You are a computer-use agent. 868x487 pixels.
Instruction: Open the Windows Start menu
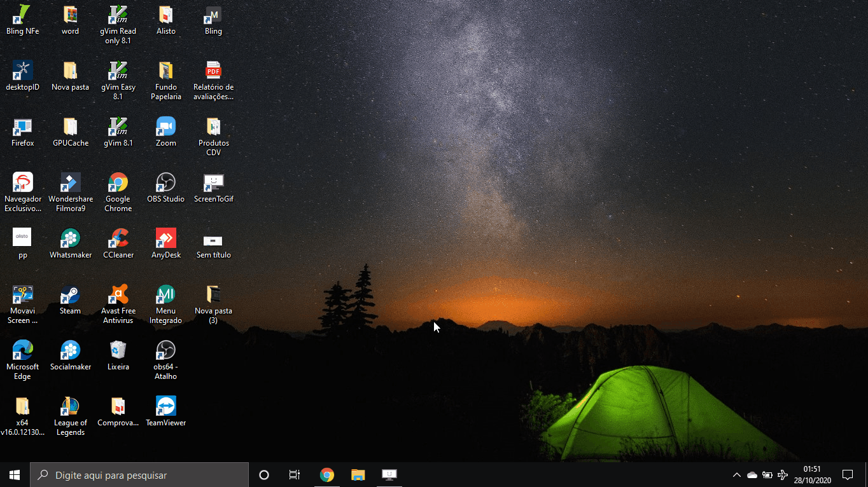pos(15,475)
